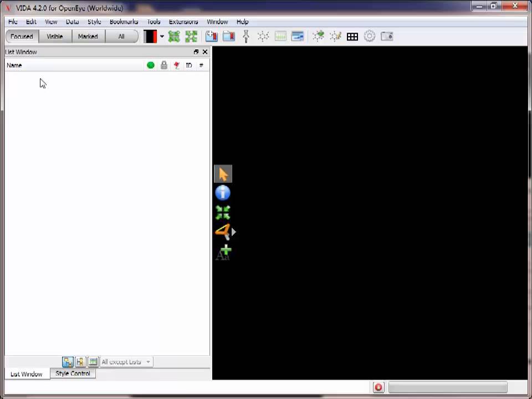
Task: Click the pushpin toolbar icon
Action: tap(246, 37)
